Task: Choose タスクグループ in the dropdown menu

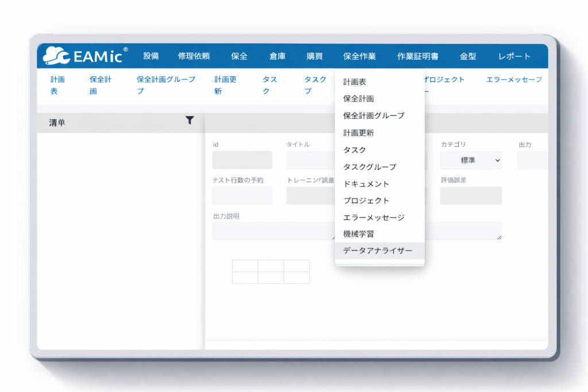Action: pos(369,167)
